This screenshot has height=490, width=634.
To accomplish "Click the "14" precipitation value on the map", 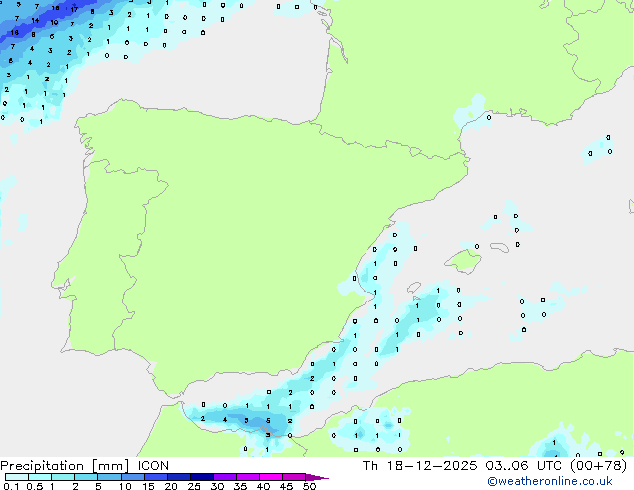I will [x=35, y=20].
